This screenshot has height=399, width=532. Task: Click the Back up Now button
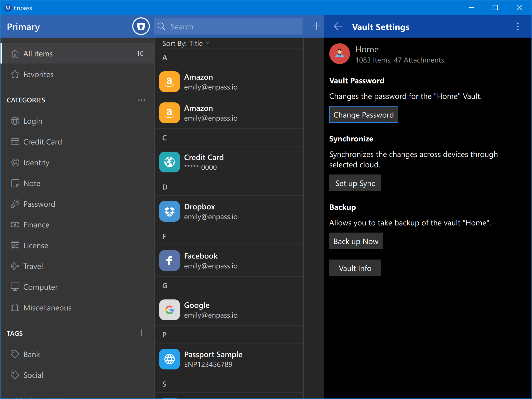(x=356, y=241)
